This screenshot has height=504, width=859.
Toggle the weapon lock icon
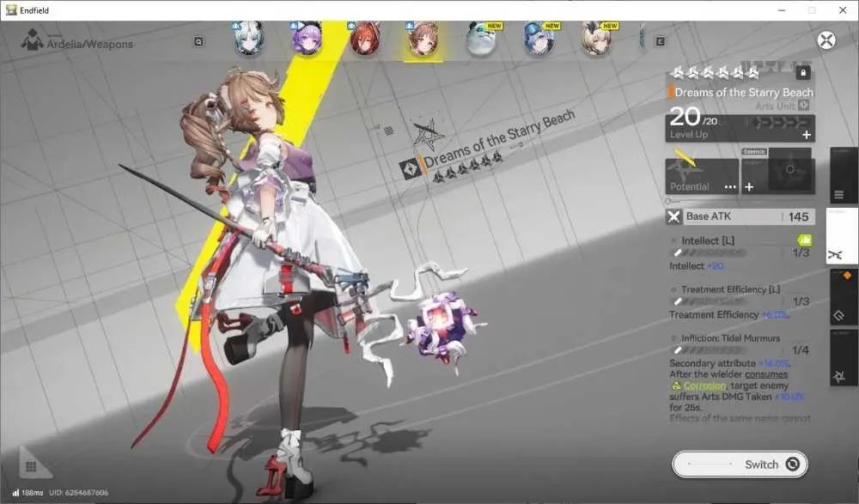(x=802, y=72)
